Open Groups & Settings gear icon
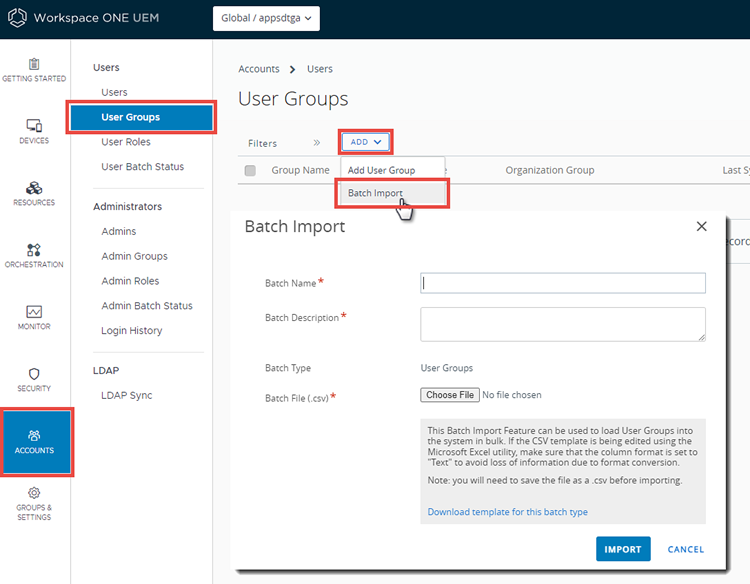750x584 pixels. click(x=34, y=493)
